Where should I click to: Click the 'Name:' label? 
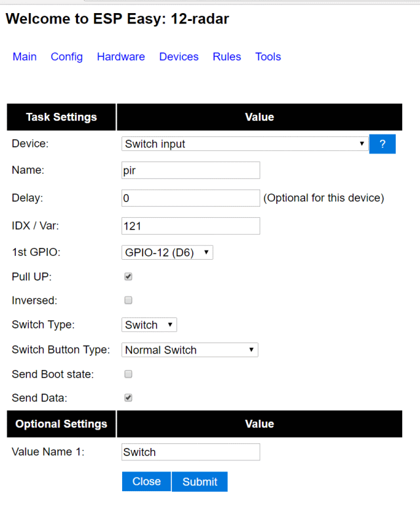click(x=28, y=170)
